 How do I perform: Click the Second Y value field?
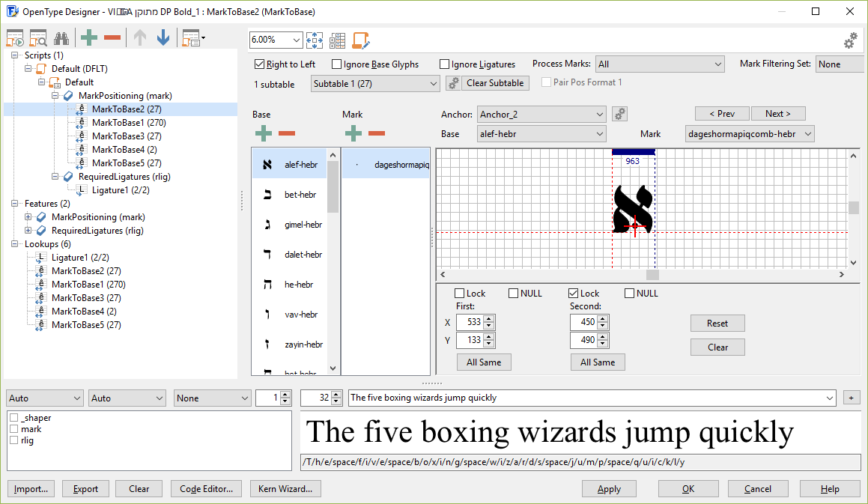(x=583, y=340)
